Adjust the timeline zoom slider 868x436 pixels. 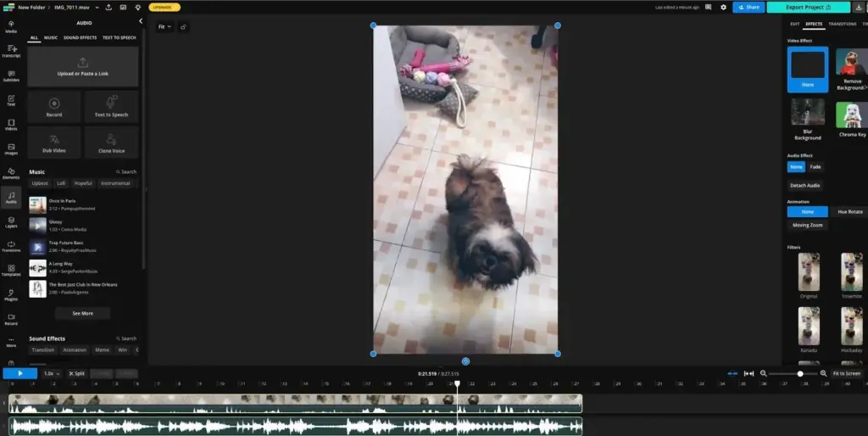click(x=799, y=373)
